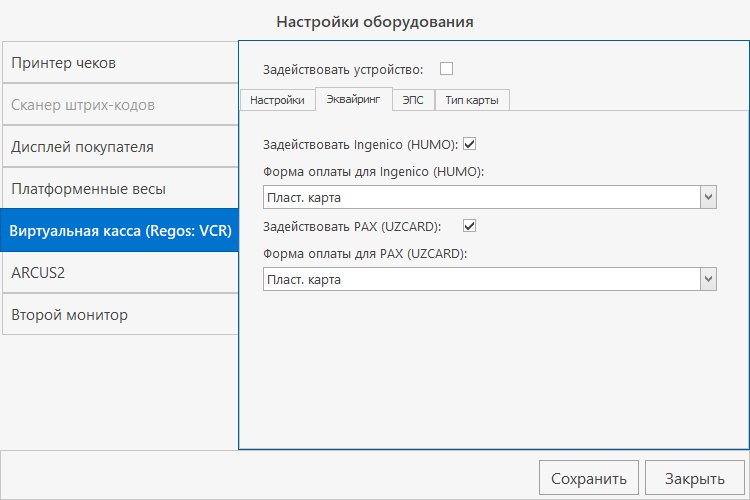The width and height of the screenshot is (750, 500).
Task: Toggle Задействовать PAX (UZCARD) checkbox
Action: point(469,226)
